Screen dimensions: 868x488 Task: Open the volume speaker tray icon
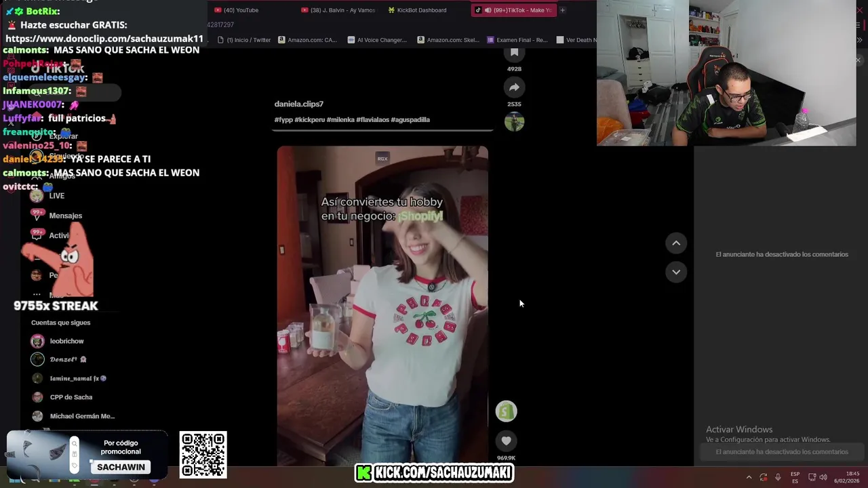[823, 477]
